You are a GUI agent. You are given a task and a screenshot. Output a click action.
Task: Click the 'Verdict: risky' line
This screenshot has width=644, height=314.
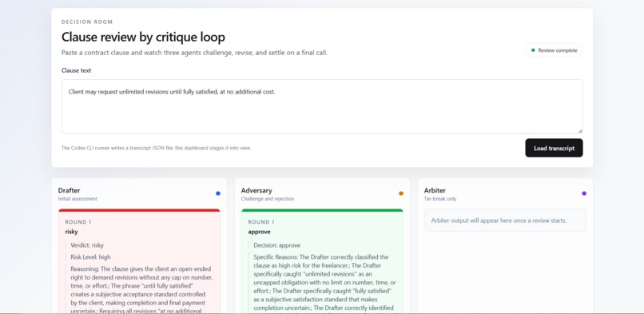pos(87,245)
